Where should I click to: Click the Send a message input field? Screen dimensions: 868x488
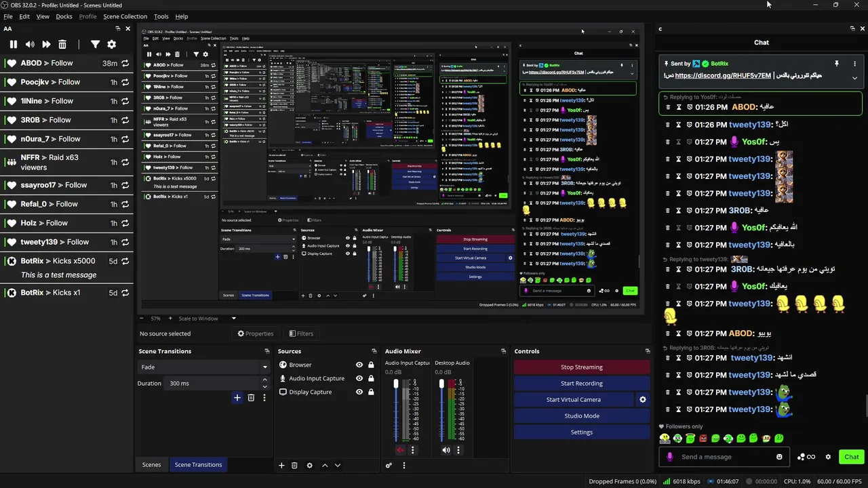(726, 457)
